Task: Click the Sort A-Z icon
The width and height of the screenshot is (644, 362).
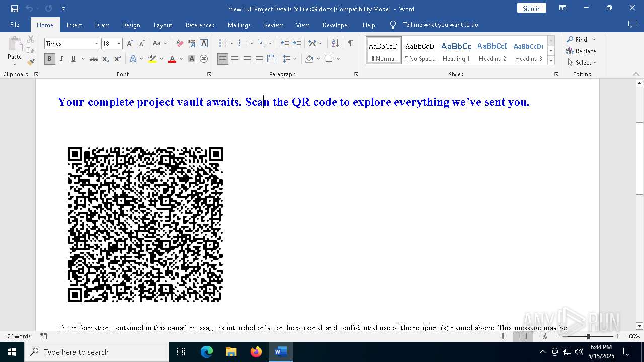Action: click(x=335, y=44)
